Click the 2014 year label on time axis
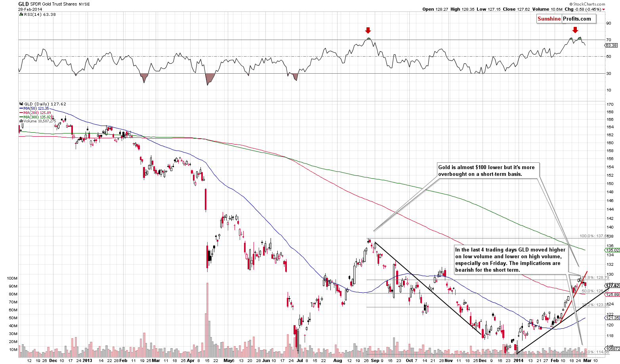Screen dimensions: 620x364 click(x=518, y=360)
